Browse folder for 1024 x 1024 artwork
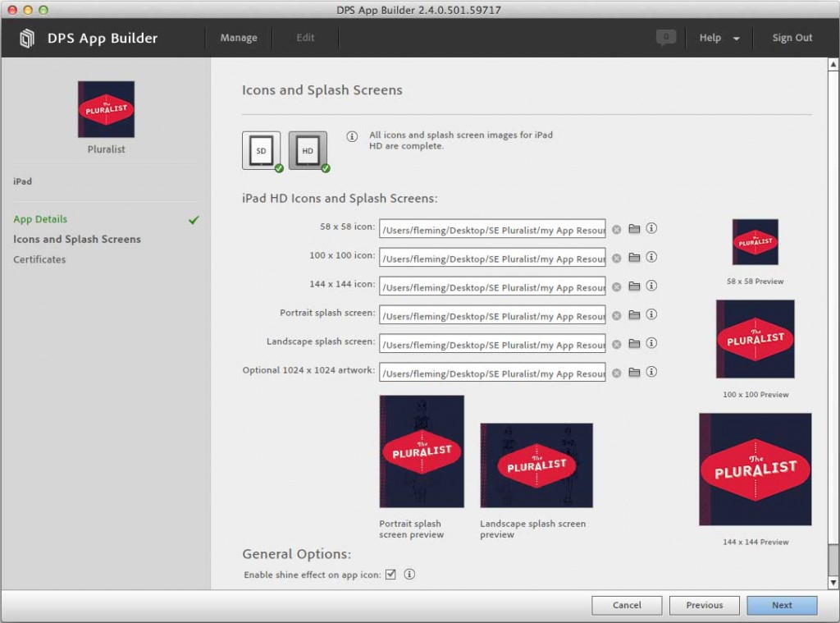 tap(634, 372)
